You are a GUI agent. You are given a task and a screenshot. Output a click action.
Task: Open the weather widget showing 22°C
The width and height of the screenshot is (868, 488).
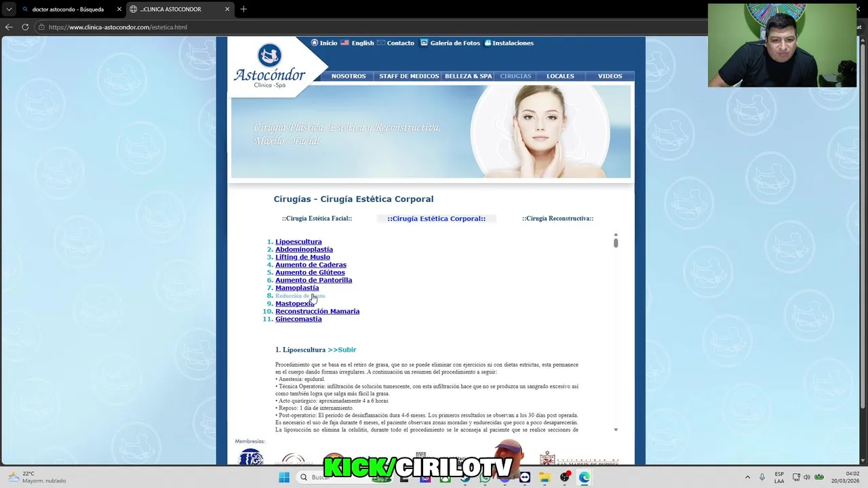pyautogui.click(x=37, y=477)
